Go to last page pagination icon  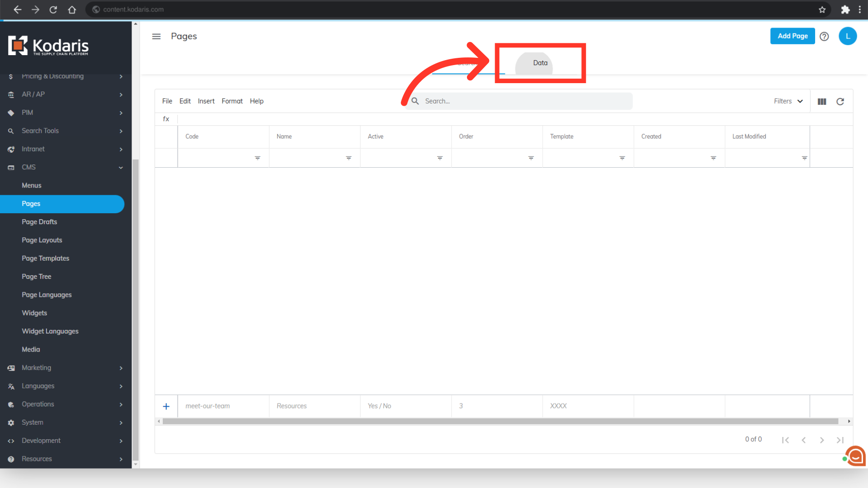[840, 440]
